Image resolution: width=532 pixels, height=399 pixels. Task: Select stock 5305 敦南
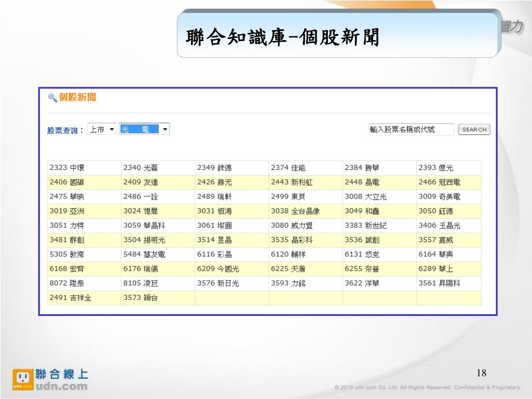pyautogui.click(x=67, y=255)
